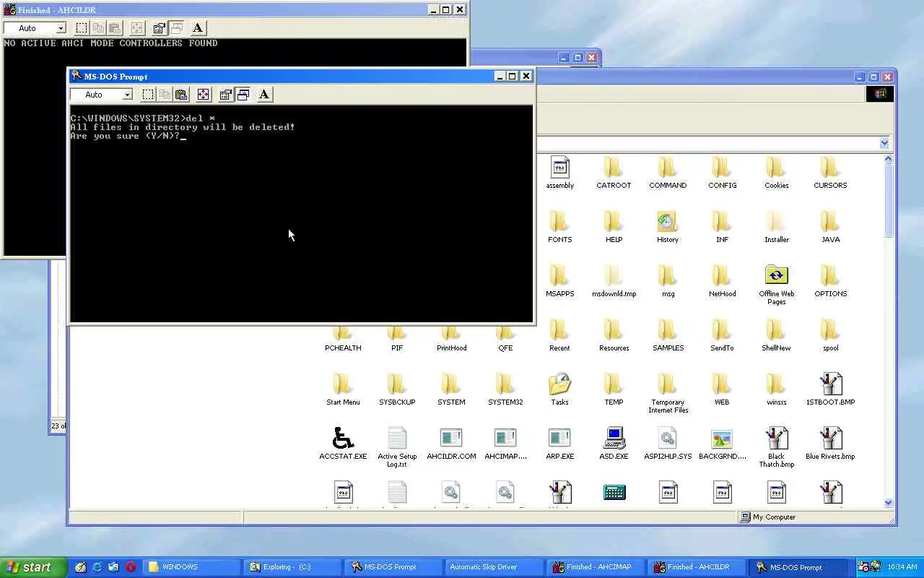The height and width of the screenshot is (578, 924).
Task: Select the CURSORS folder
Action: (830, 173)
